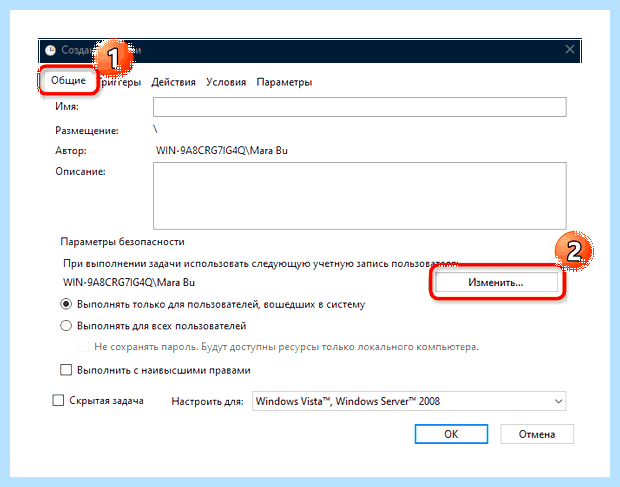Check the Не сохранять пароль checkbox
The width and height of the screenshot is (620, 487).
pyautogui.click(x=83, y=347)
